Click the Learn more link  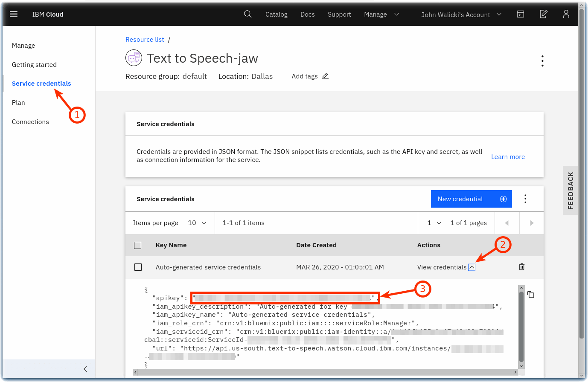[508, 157]
